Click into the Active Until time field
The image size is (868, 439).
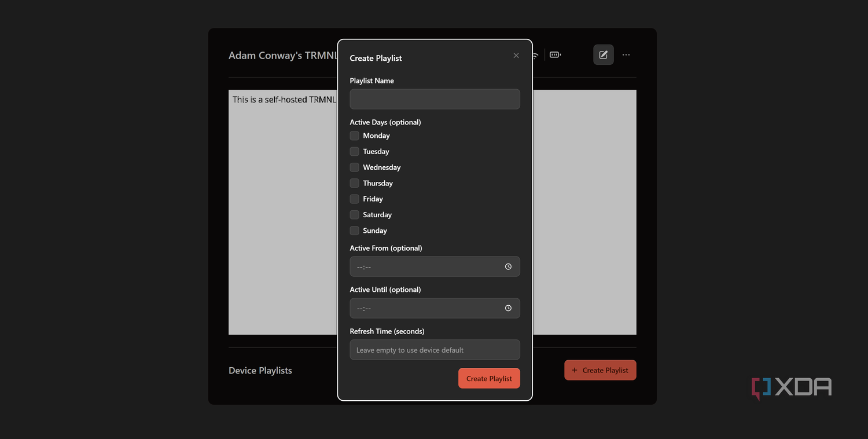(435, 308)
